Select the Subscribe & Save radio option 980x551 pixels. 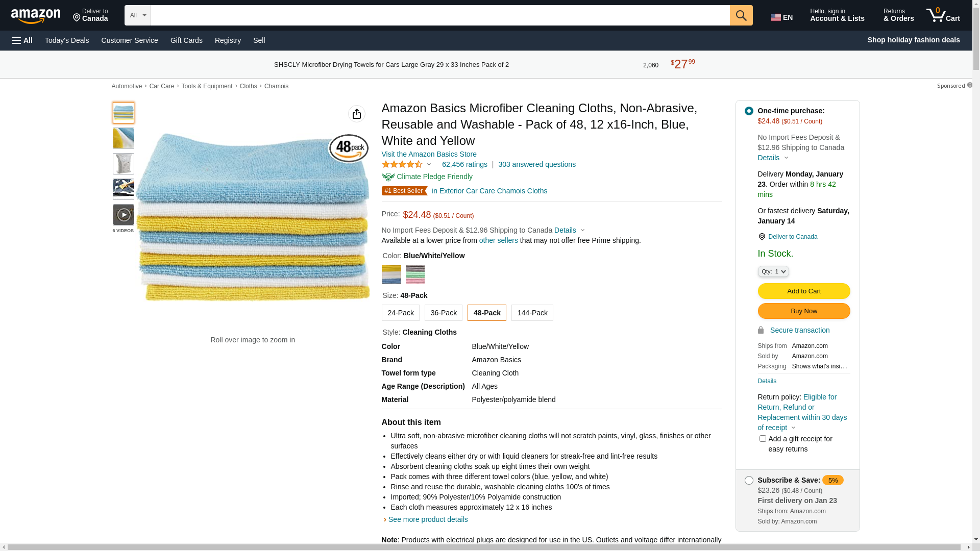(x=748, y=480)
